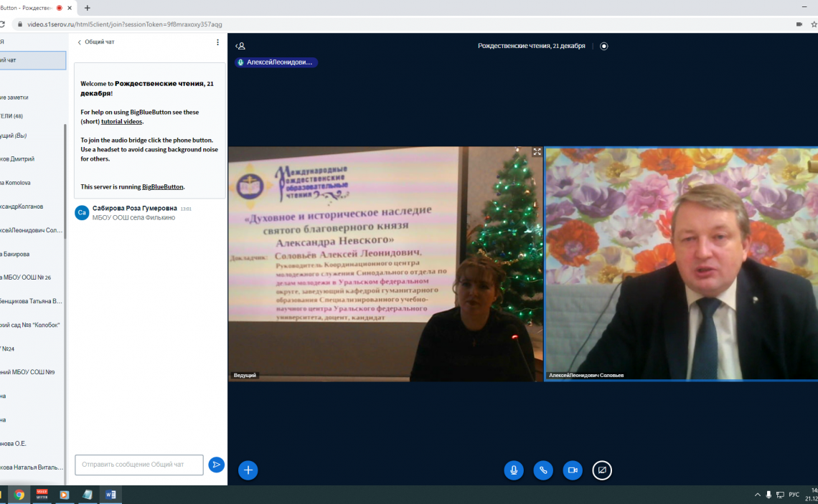
Task: Open Microsoft Word from the taskbar
Action: [x=111, y=495]
